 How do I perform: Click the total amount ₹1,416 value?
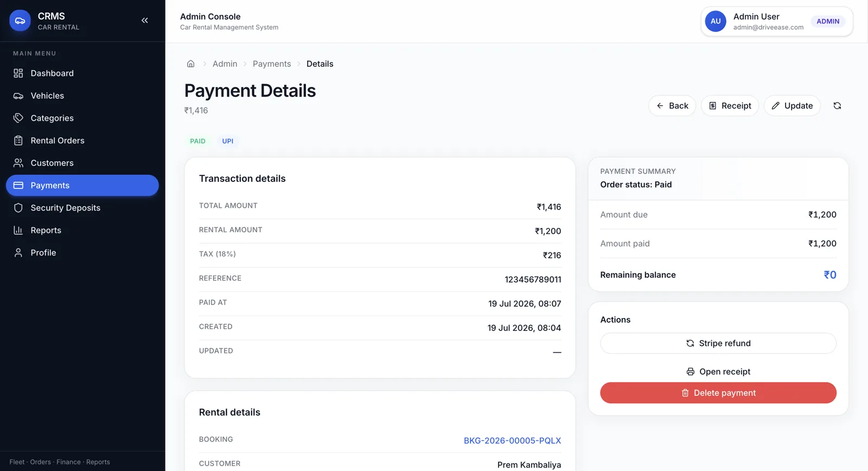pos(549,207)
